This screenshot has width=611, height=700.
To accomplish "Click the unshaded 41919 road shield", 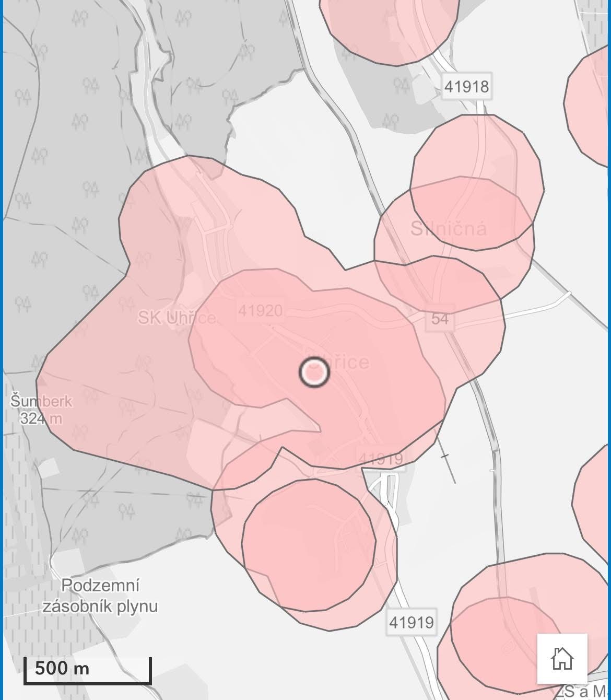I will [411, 622].
